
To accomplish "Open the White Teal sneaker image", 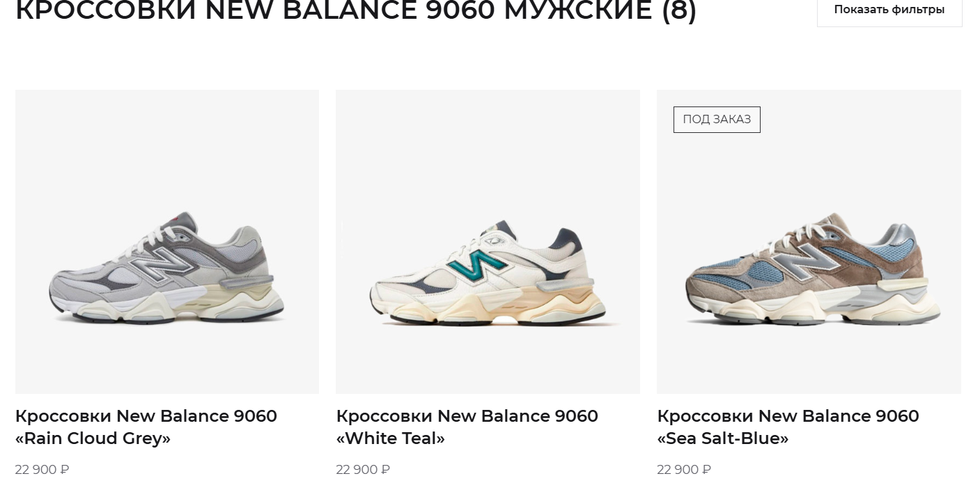I will (488, 241).
